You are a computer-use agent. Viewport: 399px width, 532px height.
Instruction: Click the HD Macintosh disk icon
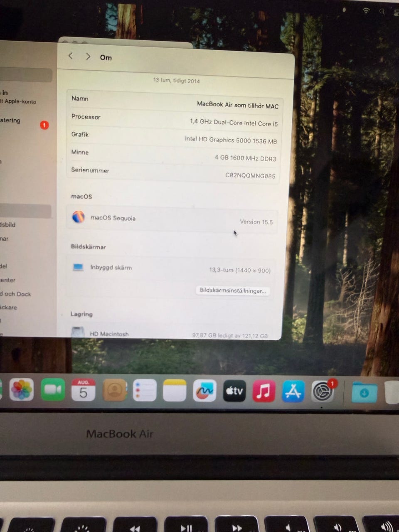(78, 332)
